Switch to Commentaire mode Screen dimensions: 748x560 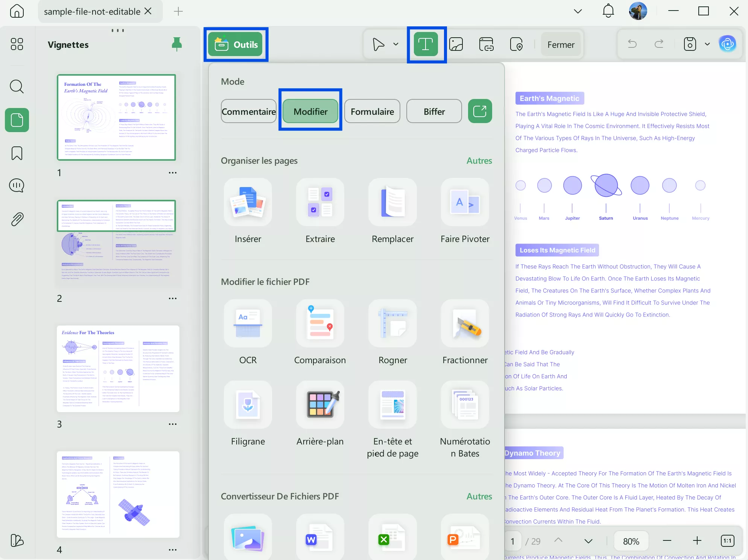click(248, 111)
